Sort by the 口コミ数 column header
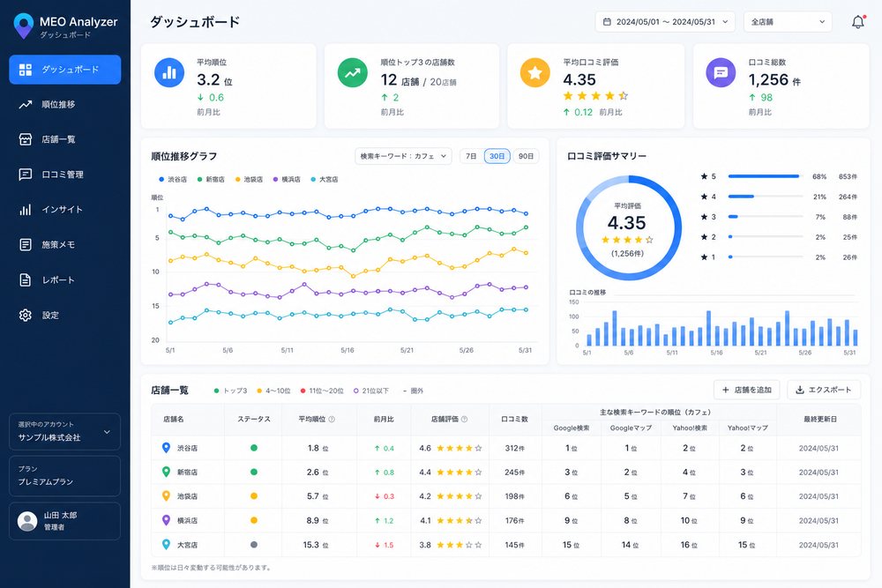Viewport: 882px width, 588px height. pos(515,420)
